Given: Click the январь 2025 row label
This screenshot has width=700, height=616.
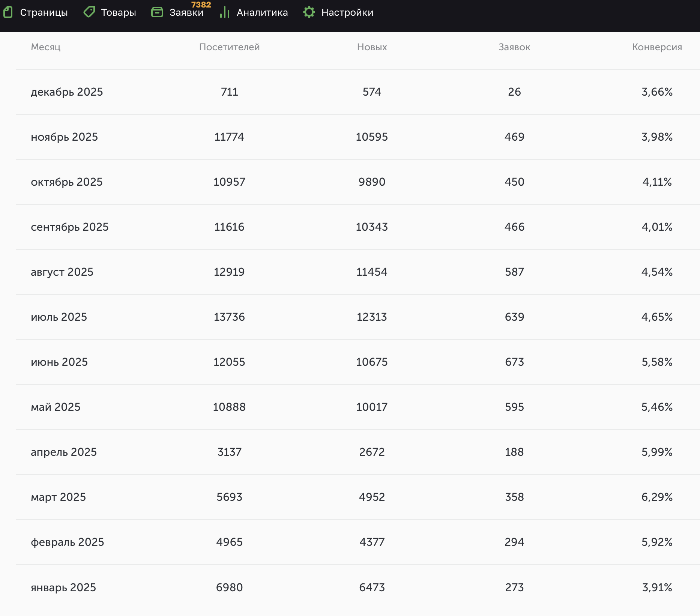Looking at the screenshot, I should coord(63,587).
